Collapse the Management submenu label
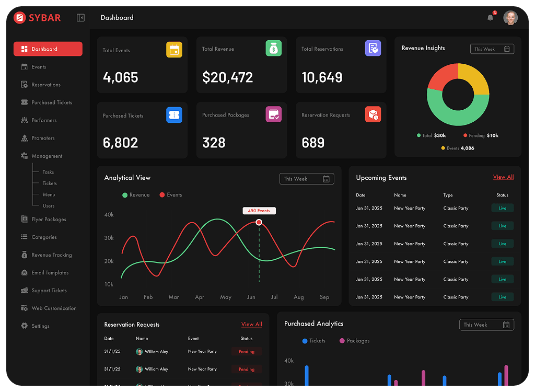Image resolution: width=535 pixels, height=392 pixels. (47, 156)
